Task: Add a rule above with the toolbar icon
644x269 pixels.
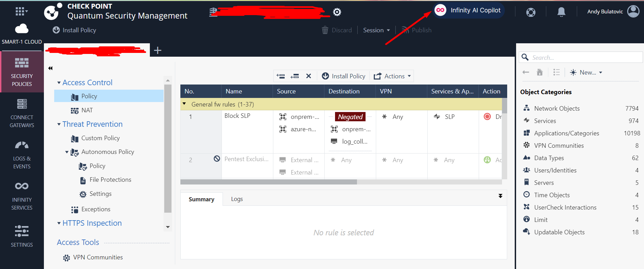Action: click(281, 76)
